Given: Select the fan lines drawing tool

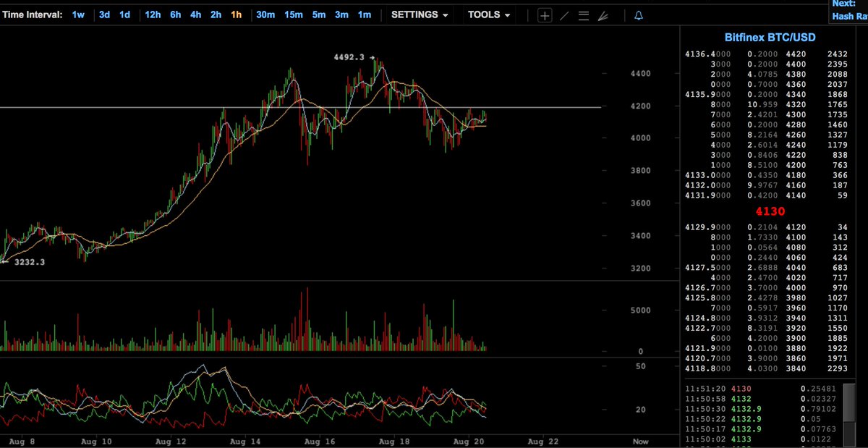Looking at the screenshot, I should tap(602, 15).
